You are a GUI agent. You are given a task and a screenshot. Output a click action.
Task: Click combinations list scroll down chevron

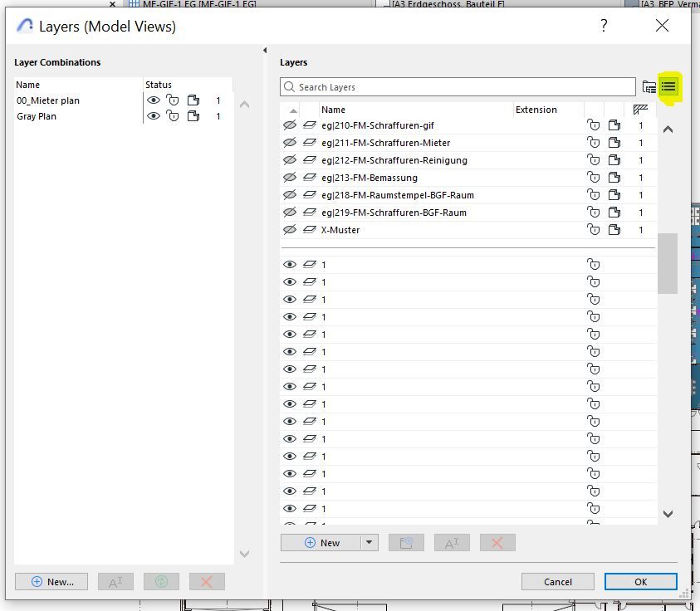244,554
